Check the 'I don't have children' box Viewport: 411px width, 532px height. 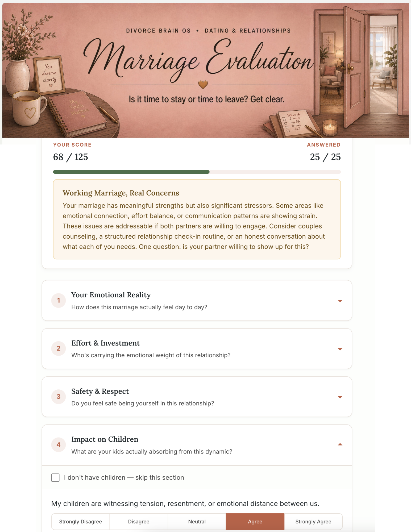click(55, 477)
